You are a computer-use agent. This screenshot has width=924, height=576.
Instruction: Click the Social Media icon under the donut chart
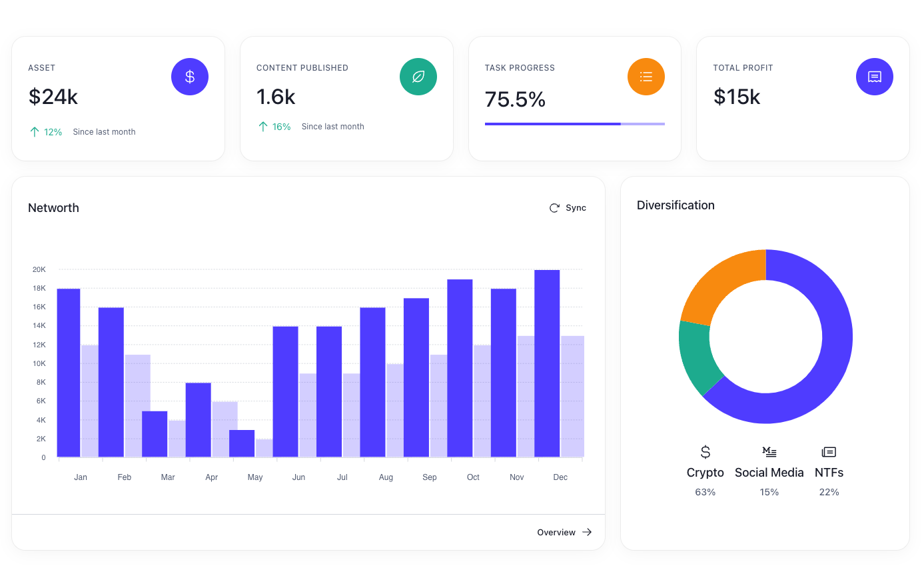point(769,452)
